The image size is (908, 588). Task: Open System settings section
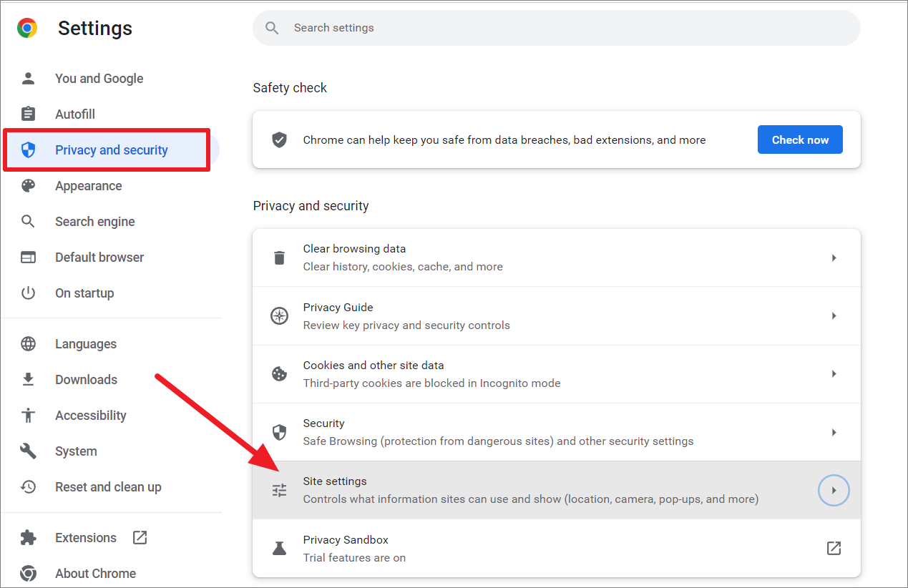[76, 451]
